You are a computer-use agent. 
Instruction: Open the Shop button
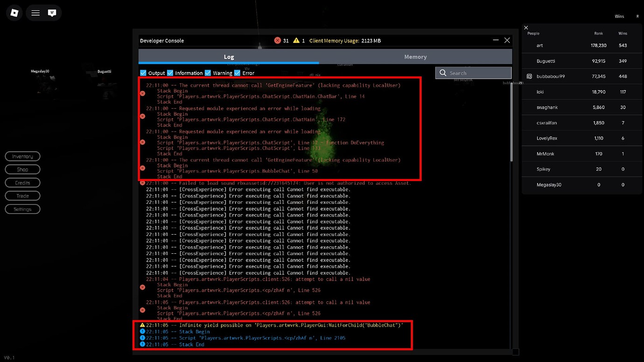point(22,169)
